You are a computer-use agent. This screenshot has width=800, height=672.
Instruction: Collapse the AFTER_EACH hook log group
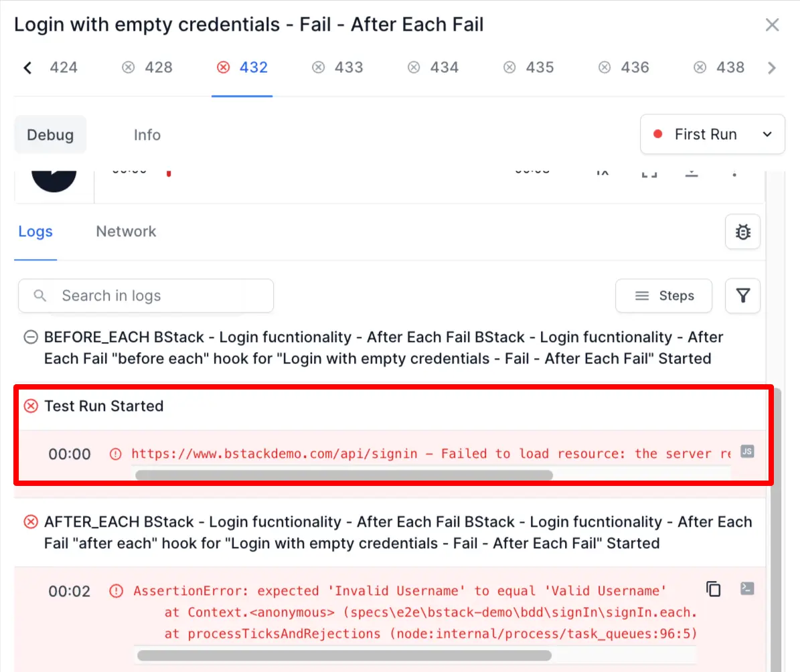(x=31, y=522)
